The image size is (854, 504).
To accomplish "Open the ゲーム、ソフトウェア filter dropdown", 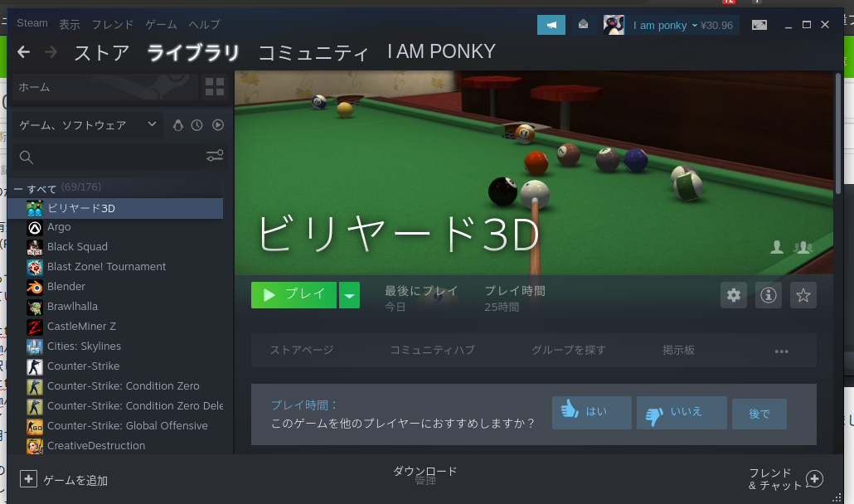I will 87,125.
